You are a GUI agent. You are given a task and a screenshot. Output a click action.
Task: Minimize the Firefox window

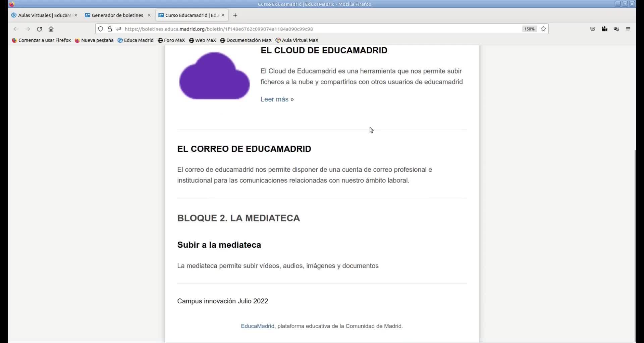click(618, 4)
